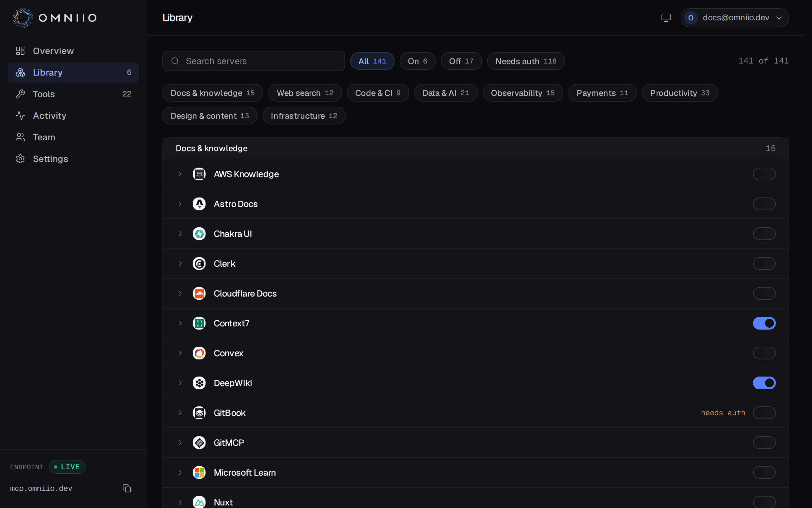
Task: Show servers that Need auth
Action: tap(526, 61)
